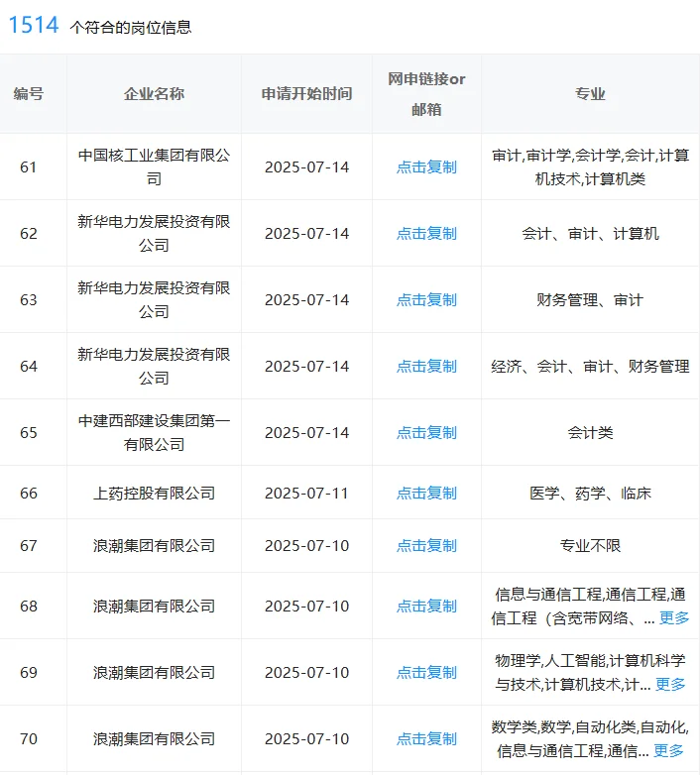Click row number 70
700x775 pixels.
coord(28,739)
